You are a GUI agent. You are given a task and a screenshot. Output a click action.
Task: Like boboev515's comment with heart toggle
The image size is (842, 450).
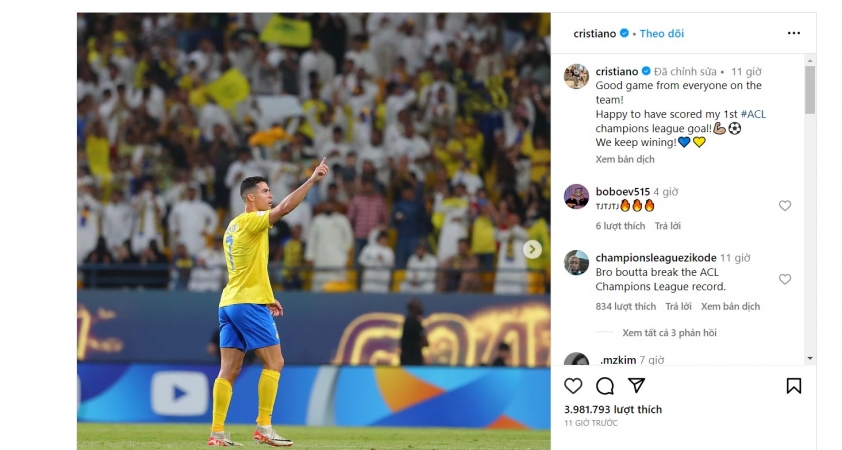(785, 206)
